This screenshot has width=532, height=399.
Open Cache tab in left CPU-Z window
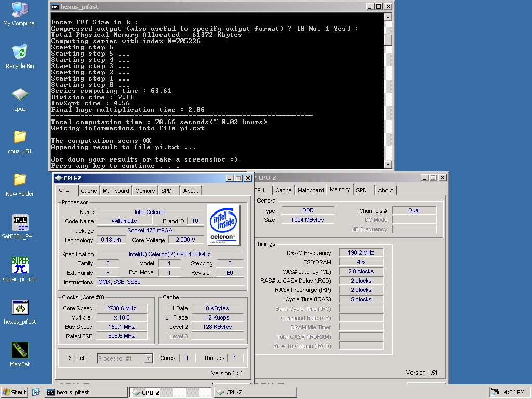(x=88, y=191)
